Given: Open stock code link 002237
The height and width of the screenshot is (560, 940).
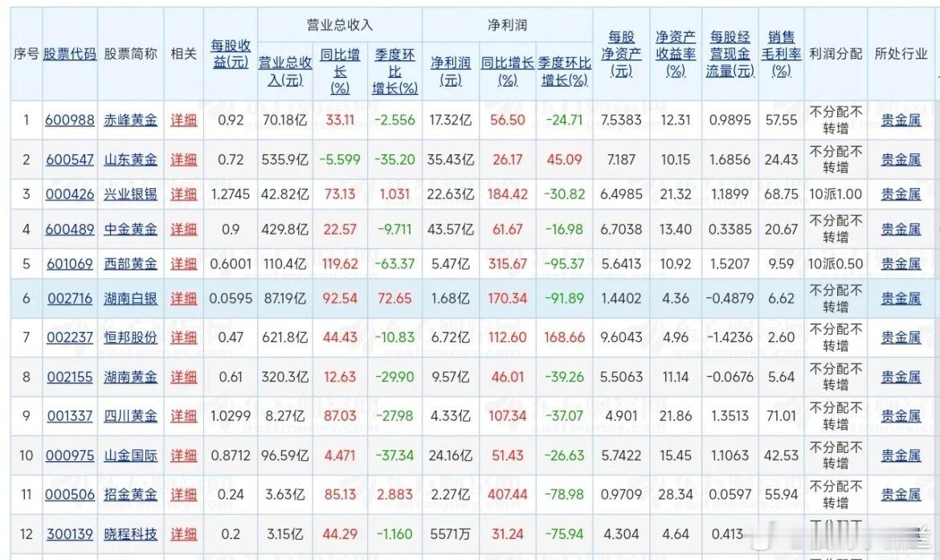Looking at the screenshot, I should coord(70,337).
